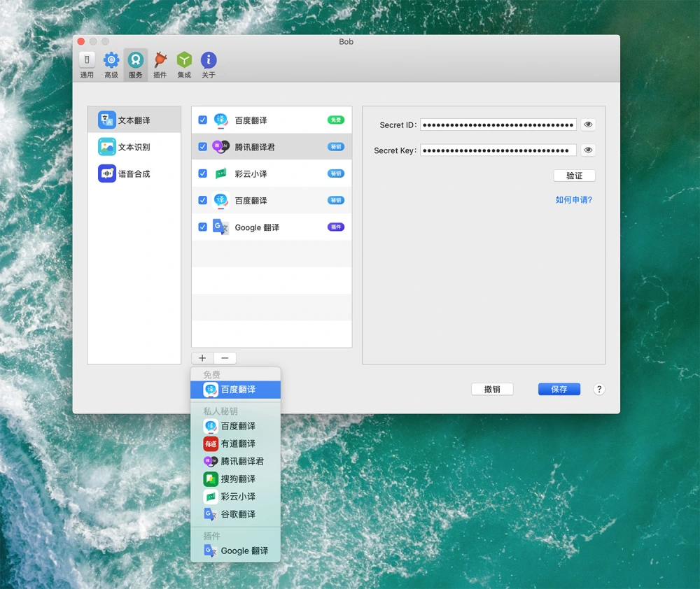Click the 撤销 cancel button
This screenshot has height=589, width=700.
492,389
